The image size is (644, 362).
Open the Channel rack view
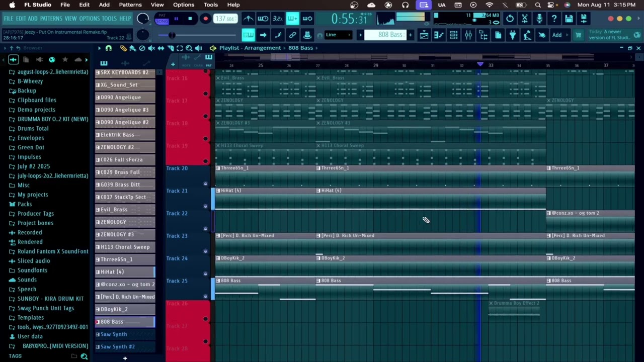pyautogui.click(x=453, y=35)
